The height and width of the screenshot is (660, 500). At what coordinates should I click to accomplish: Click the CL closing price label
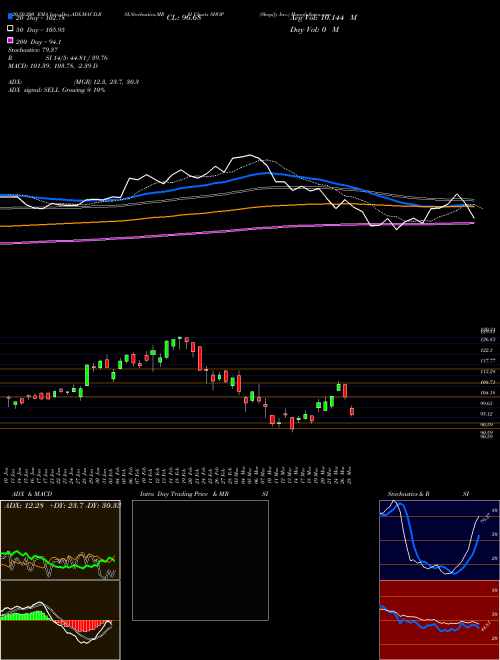click(x=184, y=18)
